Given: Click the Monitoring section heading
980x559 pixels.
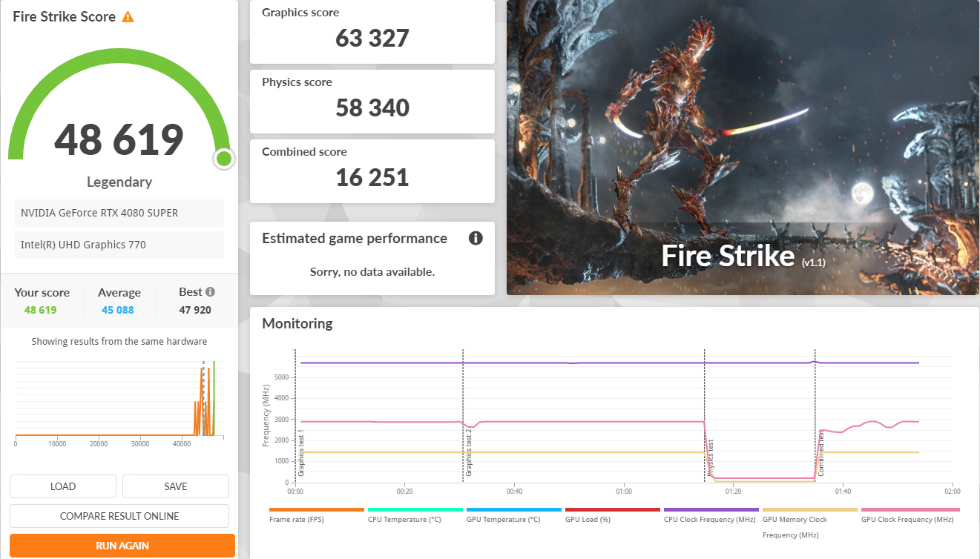Looking at the screenshot, I should (x=297, y=323).
